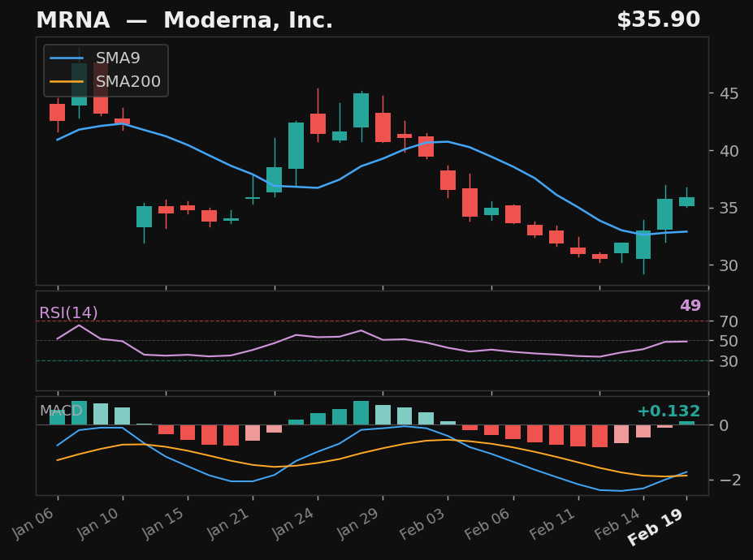Click the MACD −2 axis label
The height and width of the screenshot is (560, 753).
coord(729,480)
